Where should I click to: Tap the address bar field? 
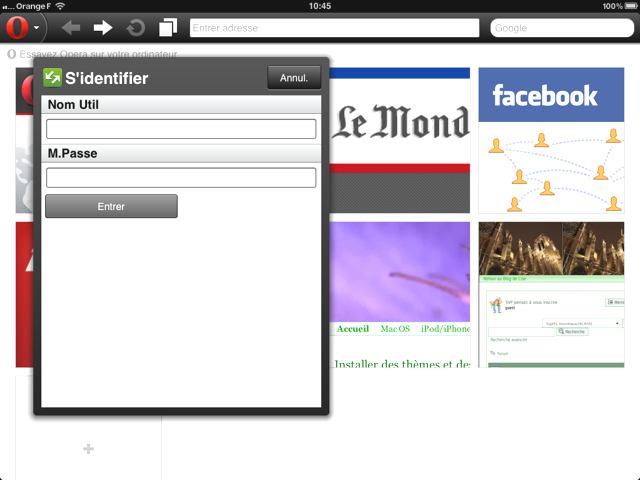pyautogui.click(x=333, y=28)
